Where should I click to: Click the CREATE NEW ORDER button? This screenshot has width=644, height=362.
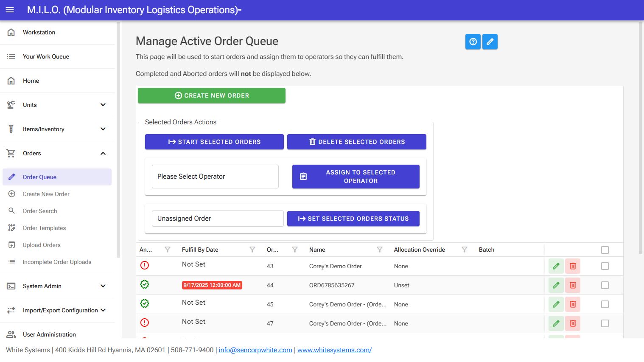[211, 95]
